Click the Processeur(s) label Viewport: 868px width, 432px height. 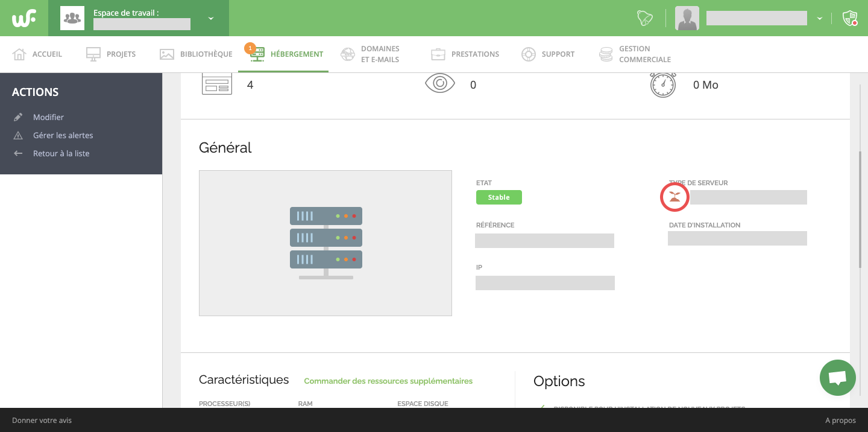point(224,404)
